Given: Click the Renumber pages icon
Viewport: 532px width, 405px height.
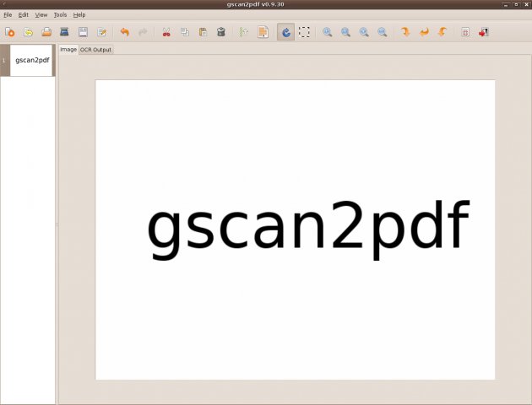Looking at the screenshot, I should (243, 32).
